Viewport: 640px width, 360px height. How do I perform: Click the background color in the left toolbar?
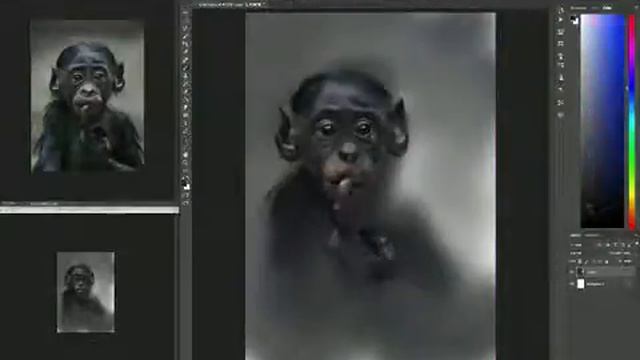click(187, 187)
